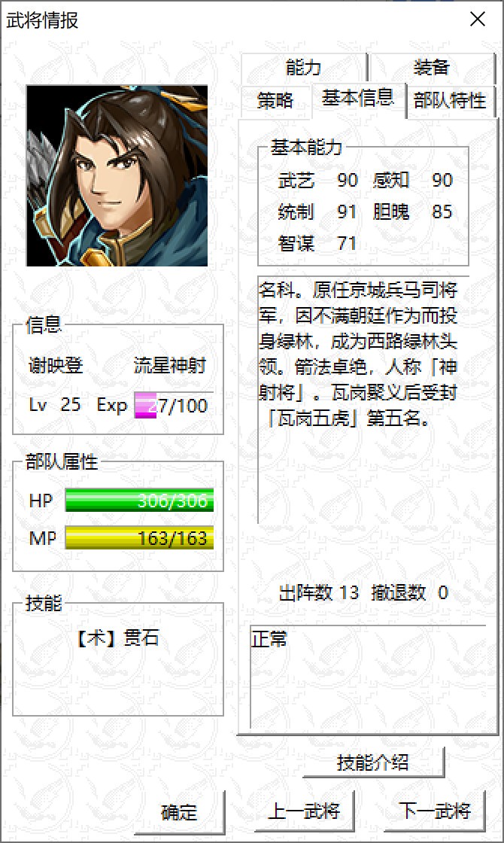Open the 部队特性 tab
504x843 pixels.
point(450,101)
